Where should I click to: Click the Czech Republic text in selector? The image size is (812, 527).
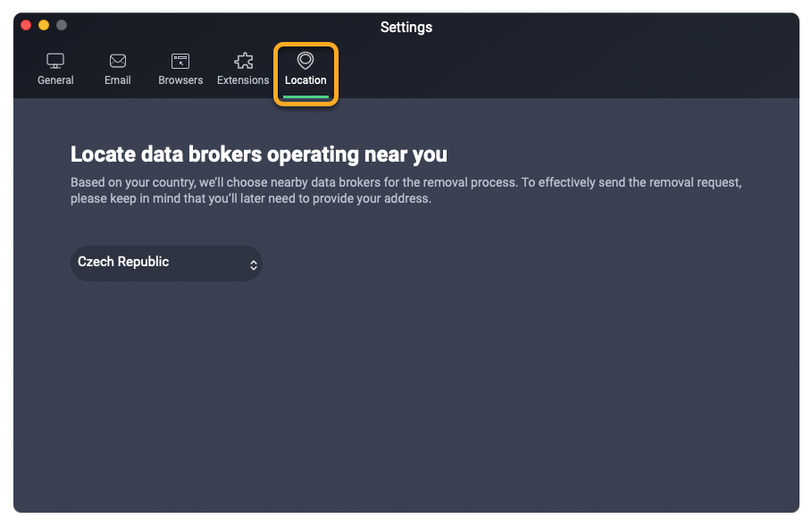pos(123,262)
